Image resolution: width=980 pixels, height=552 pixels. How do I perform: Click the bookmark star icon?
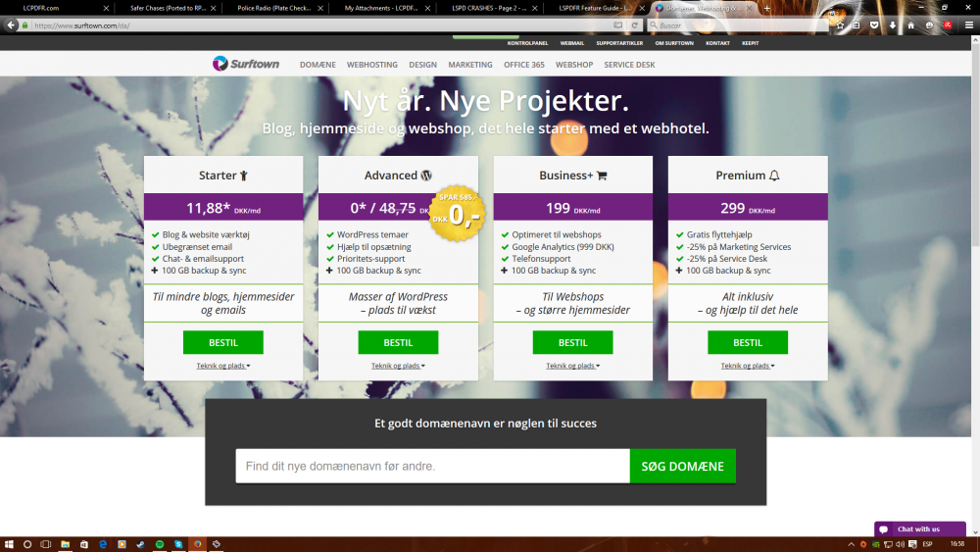840,25
